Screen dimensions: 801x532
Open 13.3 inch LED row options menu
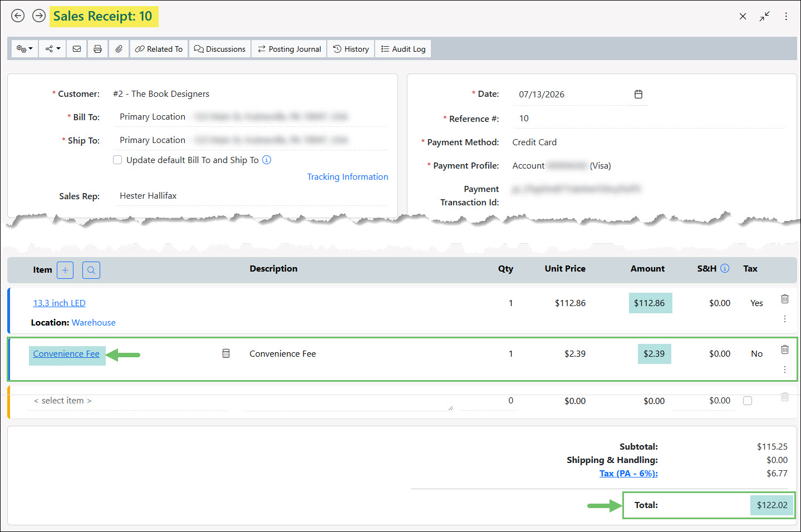[785, 319]
